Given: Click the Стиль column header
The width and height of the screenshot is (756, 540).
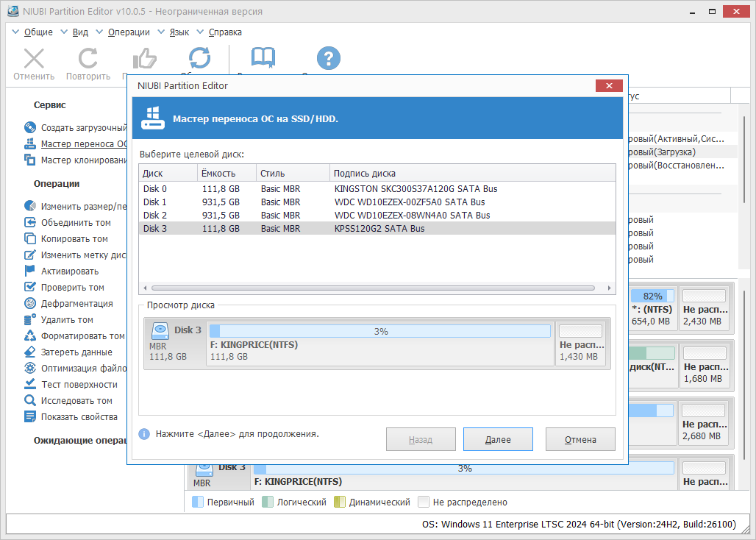Looking at the screenshot, I should [x=293, y=173].
